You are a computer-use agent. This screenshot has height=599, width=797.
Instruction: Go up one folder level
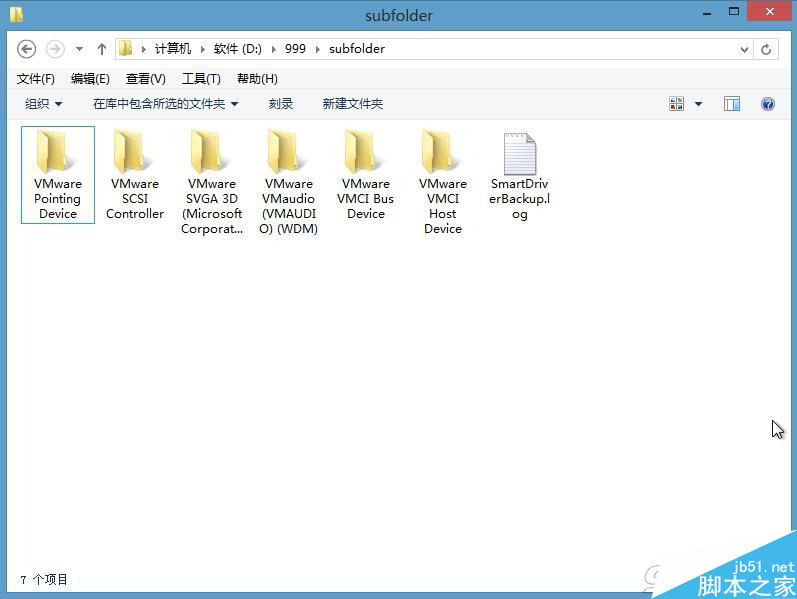[x=102, y=49]
